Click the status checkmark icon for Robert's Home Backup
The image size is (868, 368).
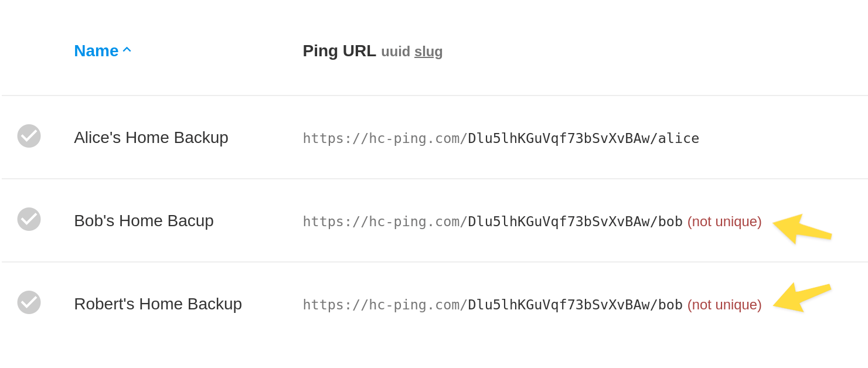29,302
